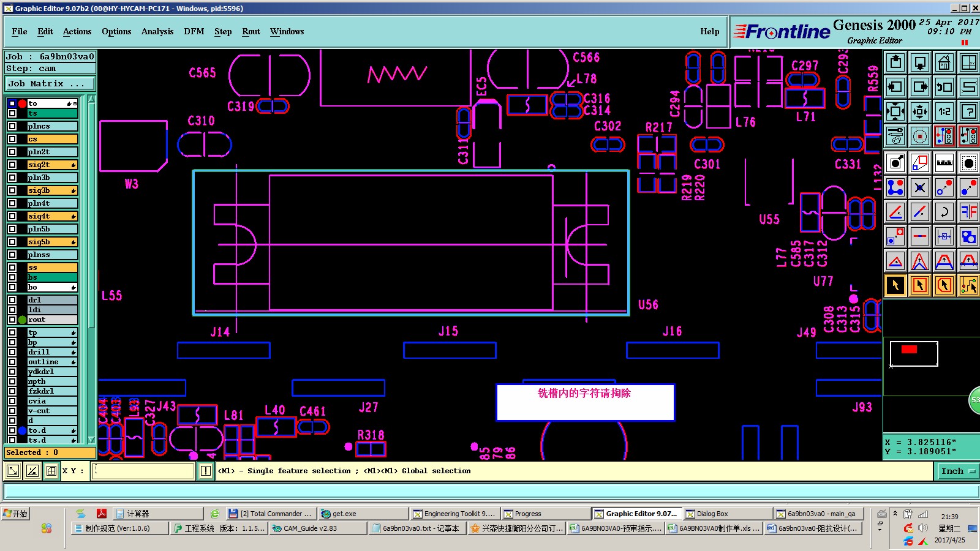This screenshot has width=980, height=551.
Task: Open the wrench and palette display icon
Action: click(895, 136)
